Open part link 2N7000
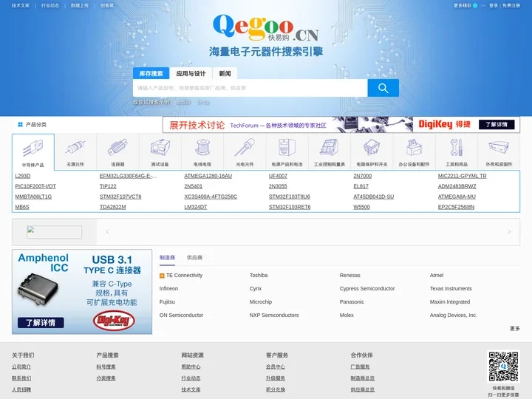 tap(362, 176)
